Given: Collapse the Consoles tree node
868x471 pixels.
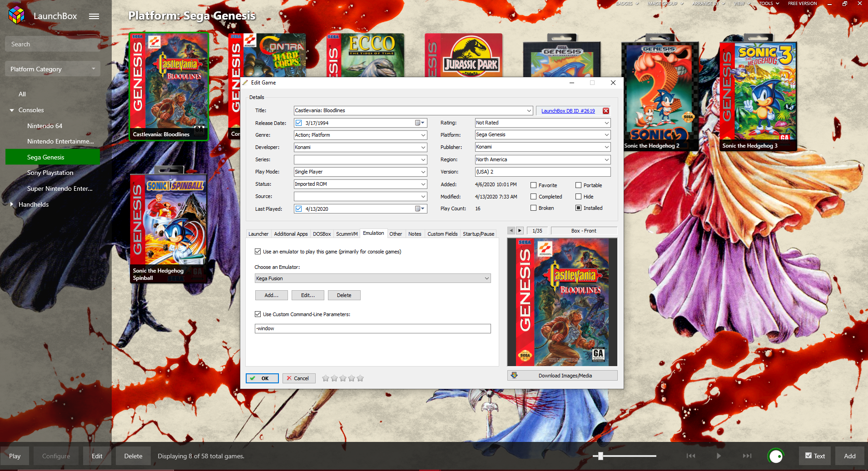Looking at the screenshot, I should click(12, 110).
